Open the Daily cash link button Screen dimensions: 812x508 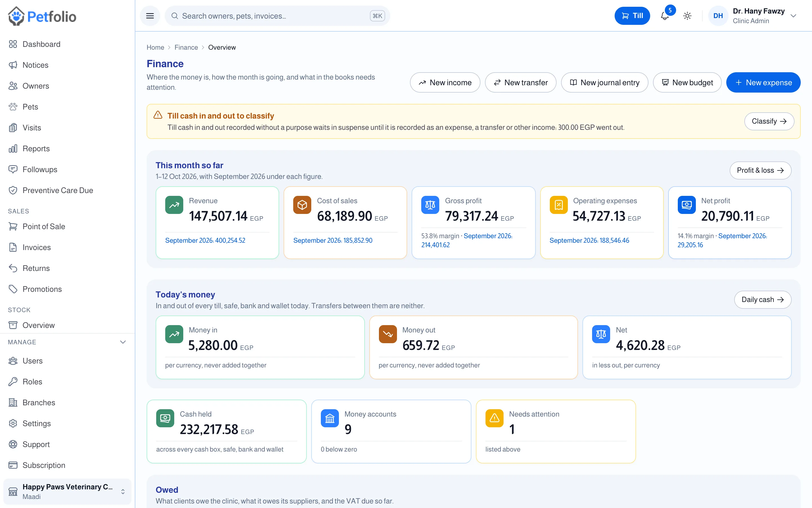coord(762,299)
